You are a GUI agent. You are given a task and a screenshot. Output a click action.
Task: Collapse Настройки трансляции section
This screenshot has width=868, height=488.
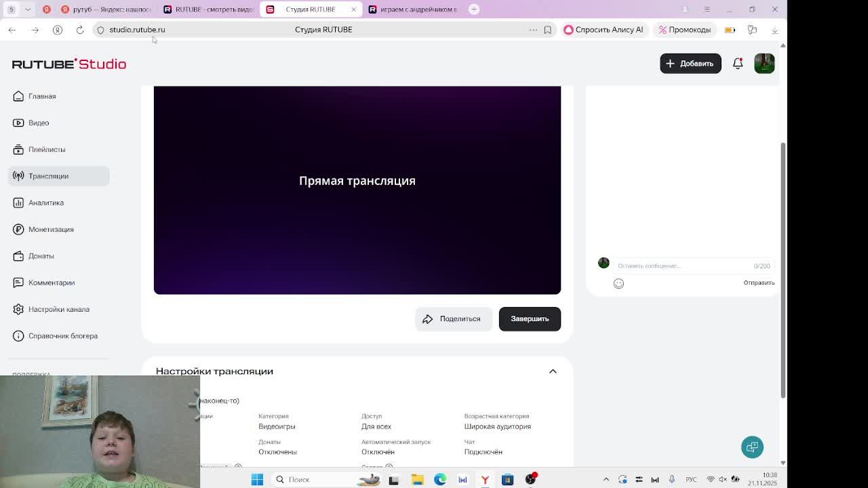pyautogui.click(x=553, y=371)
